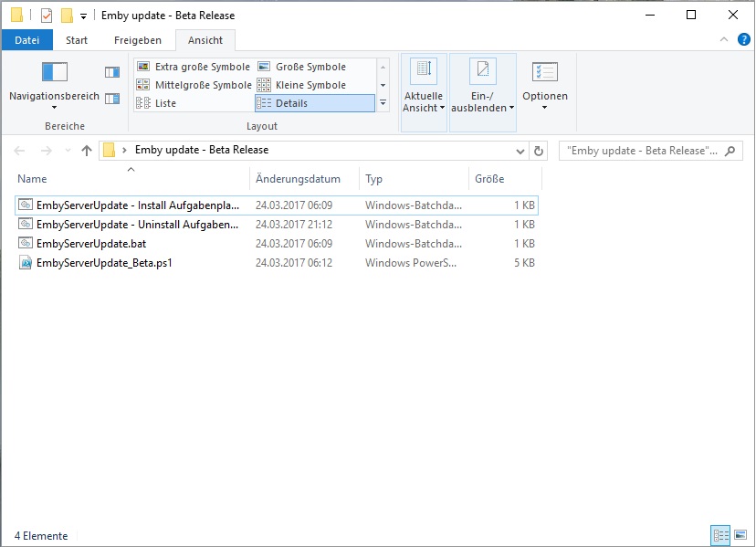Choose the Liste layout option
The image size is (756, 547).
(x=194, y=103)
